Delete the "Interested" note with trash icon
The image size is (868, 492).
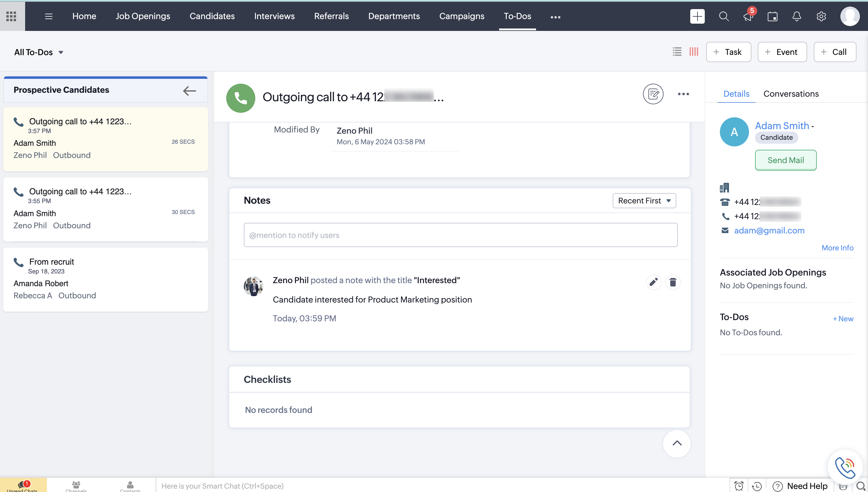(673, 282)
